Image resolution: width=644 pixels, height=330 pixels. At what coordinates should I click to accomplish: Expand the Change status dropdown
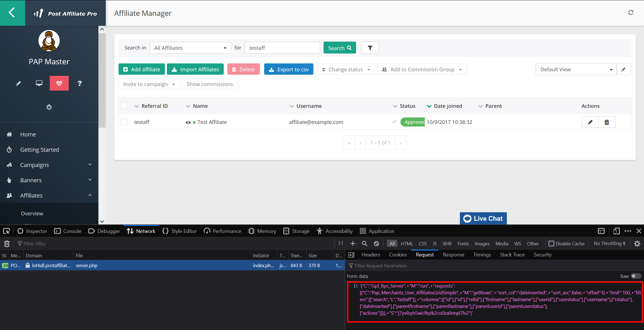coord(346,69)
